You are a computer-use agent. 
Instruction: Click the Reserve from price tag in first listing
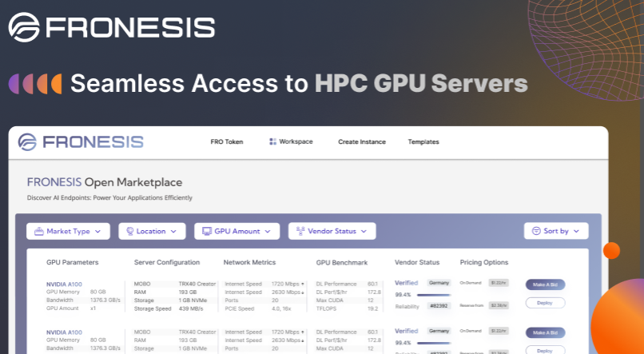pos(499,305)
